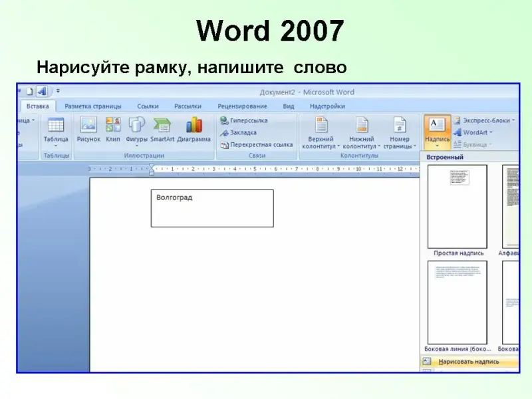This screenshot has width=532, height=399.
Task: Open the Рецензирование tab
Action: click(242, 106)
